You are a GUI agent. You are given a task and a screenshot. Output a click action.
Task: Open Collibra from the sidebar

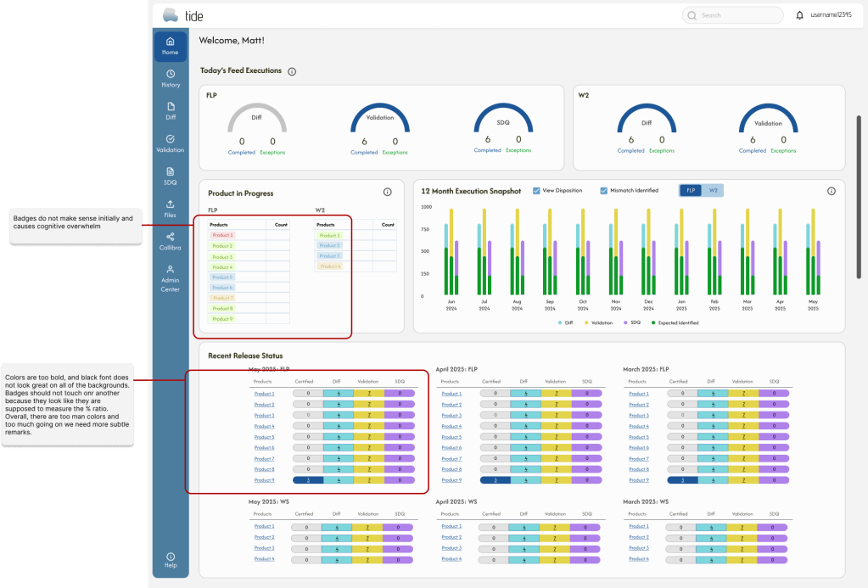coord(171,242)
